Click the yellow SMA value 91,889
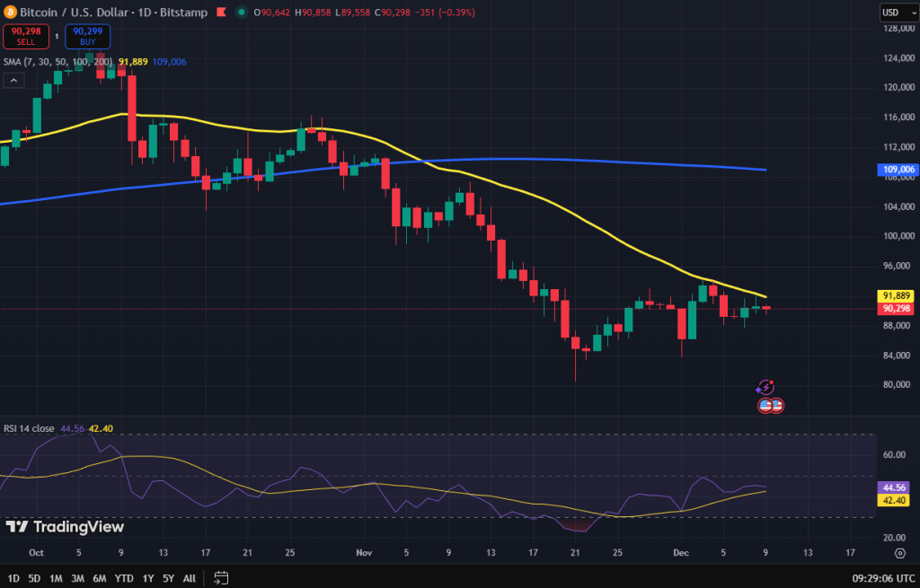 click(x=133, y=62)
